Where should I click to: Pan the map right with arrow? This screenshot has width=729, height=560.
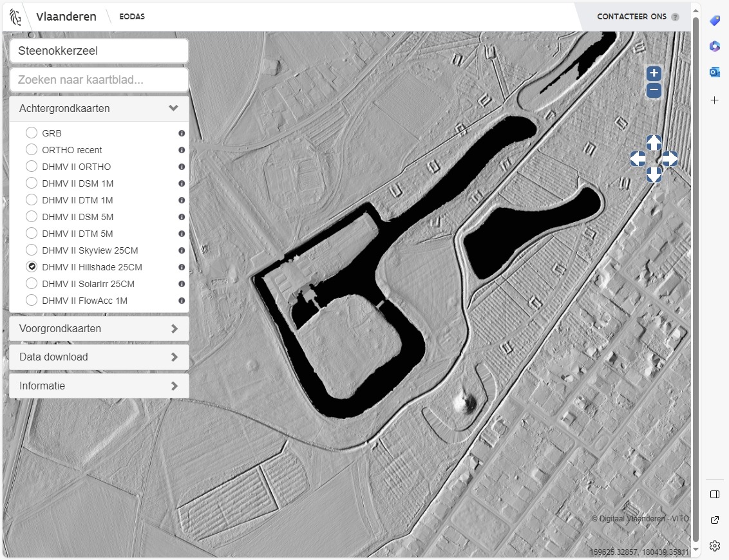point(670,158)
